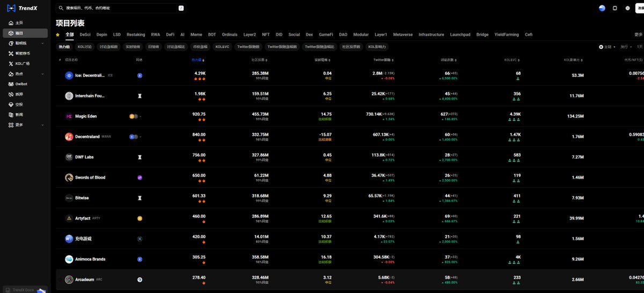
Task: Click network icon in Swords of Blood row
Action: pyautogui.click(x=140, y=178)
